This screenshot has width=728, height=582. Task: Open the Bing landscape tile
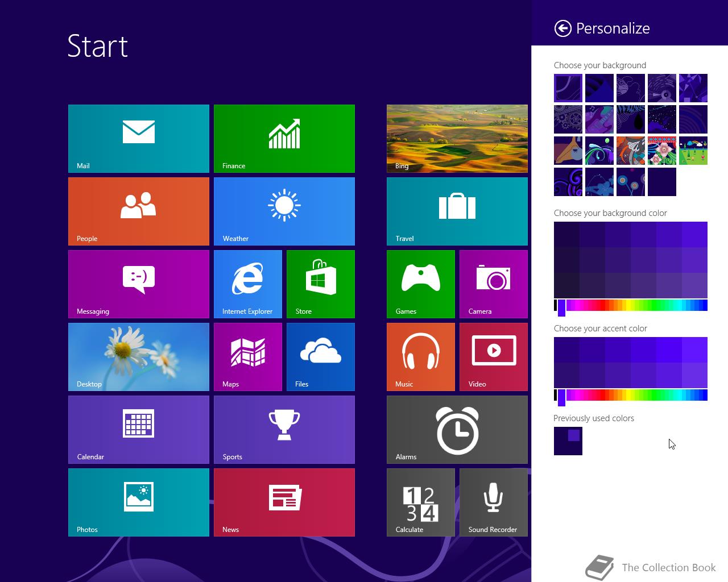point(457,139)
